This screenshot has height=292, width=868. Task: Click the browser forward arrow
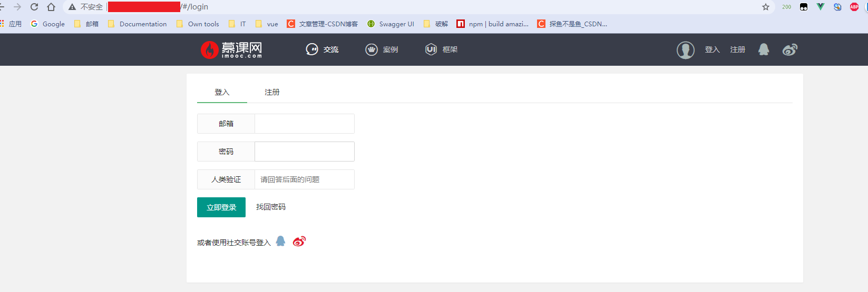tap(17, 7)
